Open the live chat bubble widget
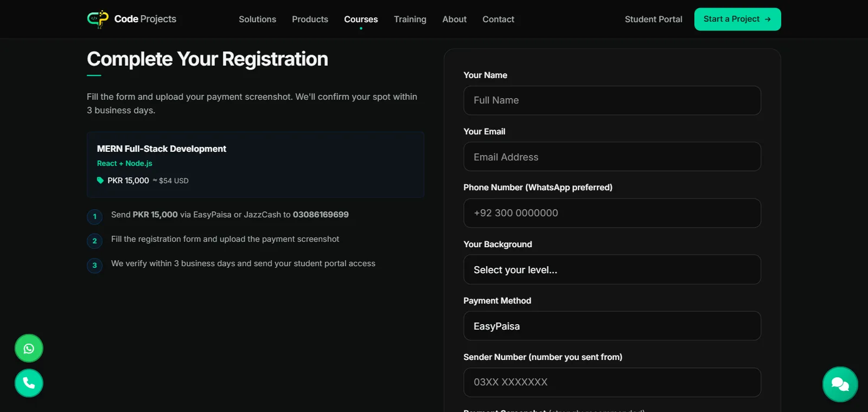 click(840, 384)
